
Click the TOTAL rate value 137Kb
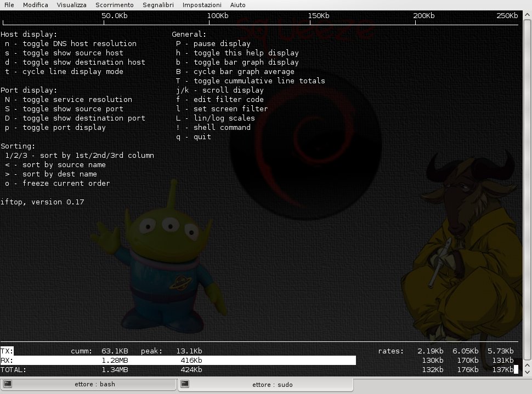[x=503, y=369]
